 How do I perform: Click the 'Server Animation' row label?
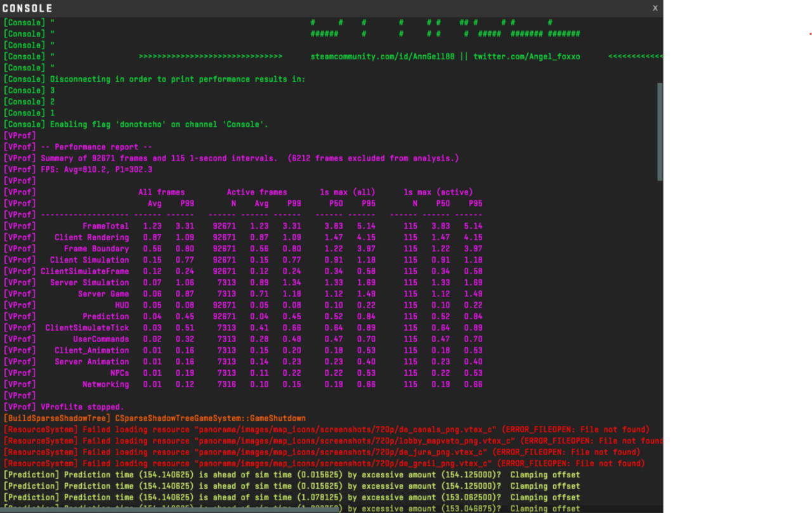pyautogui.click(x=91, y=362)
